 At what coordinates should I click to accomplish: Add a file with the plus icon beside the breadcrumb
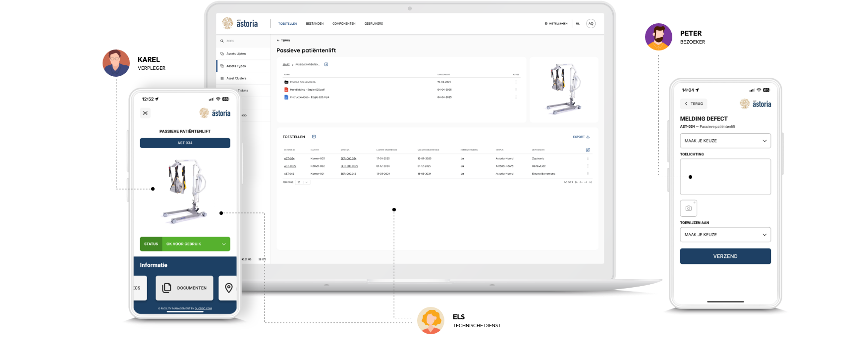point(326,64)
